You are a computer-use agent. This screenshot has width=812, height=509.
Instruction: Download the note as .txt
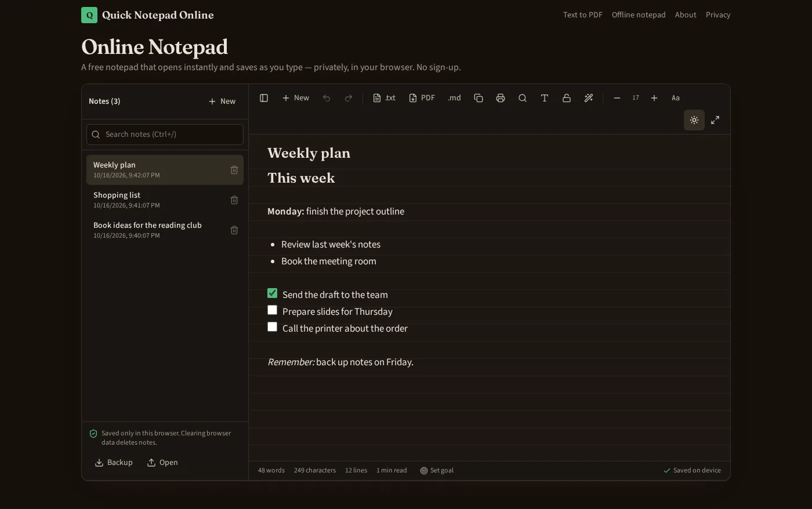(x=384, y=98)
